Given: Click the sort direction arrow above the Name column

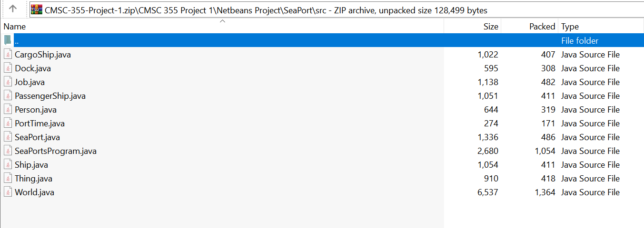Looking at the screenshot, I should 222,21.
